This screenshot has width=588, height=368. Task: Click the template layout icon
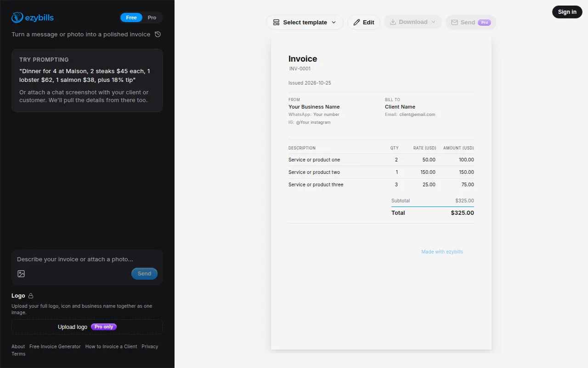[276, 22]
